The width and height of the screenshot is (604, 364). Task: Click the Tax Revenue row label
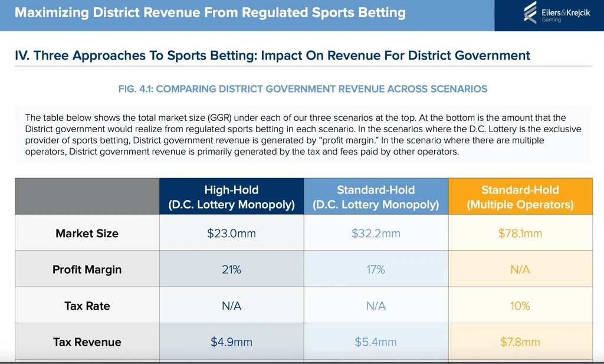[x=87, y=342]
